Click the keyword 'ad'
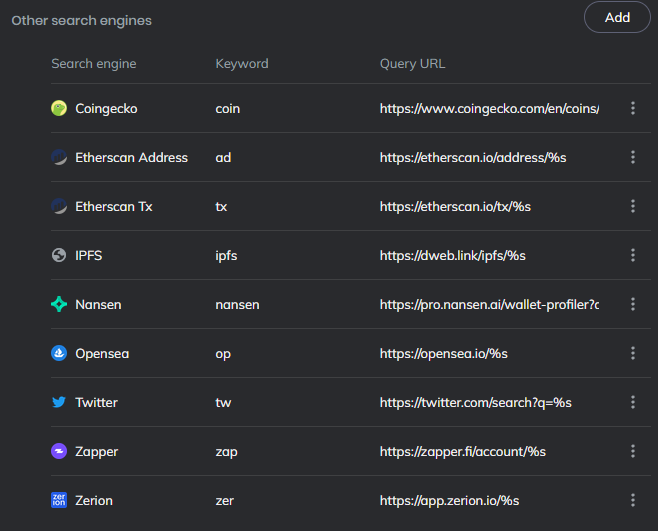 pyautogui.click(x=223, y=158)
